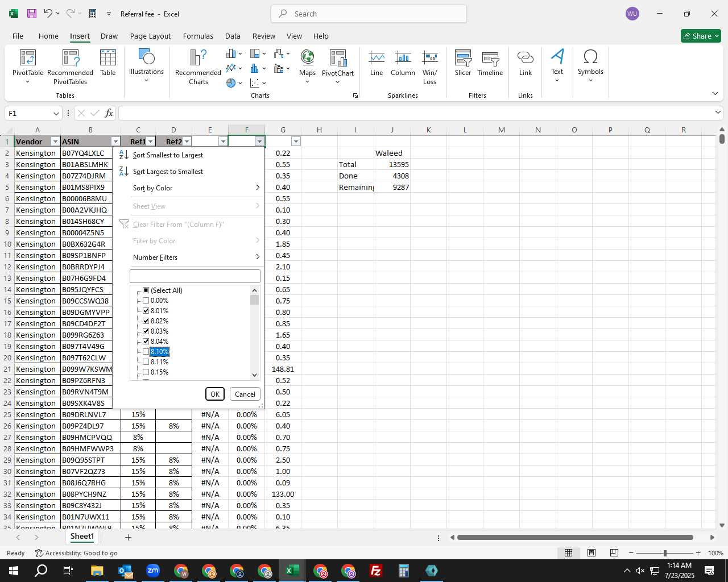Open the Illustrations gallery
The image size is (728, 582).
[146, 65]
